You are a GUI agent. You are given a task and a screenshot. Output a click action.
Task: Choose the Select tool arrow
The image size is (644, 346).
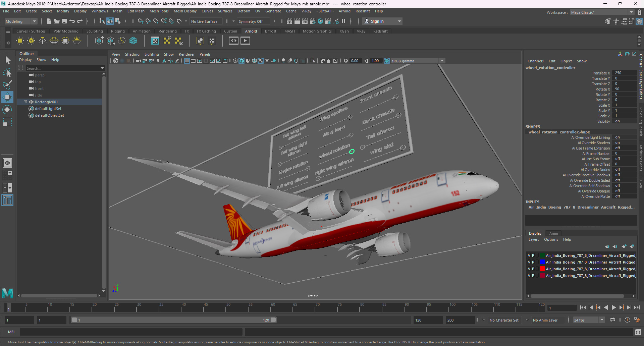pos(7,60)
